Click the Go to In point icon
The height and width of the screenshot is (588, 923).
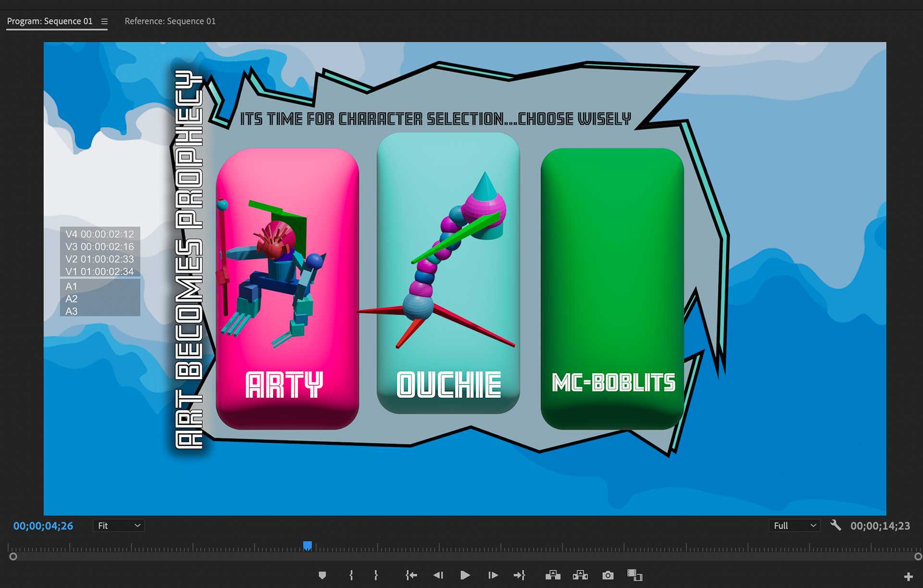coord(411,575)
